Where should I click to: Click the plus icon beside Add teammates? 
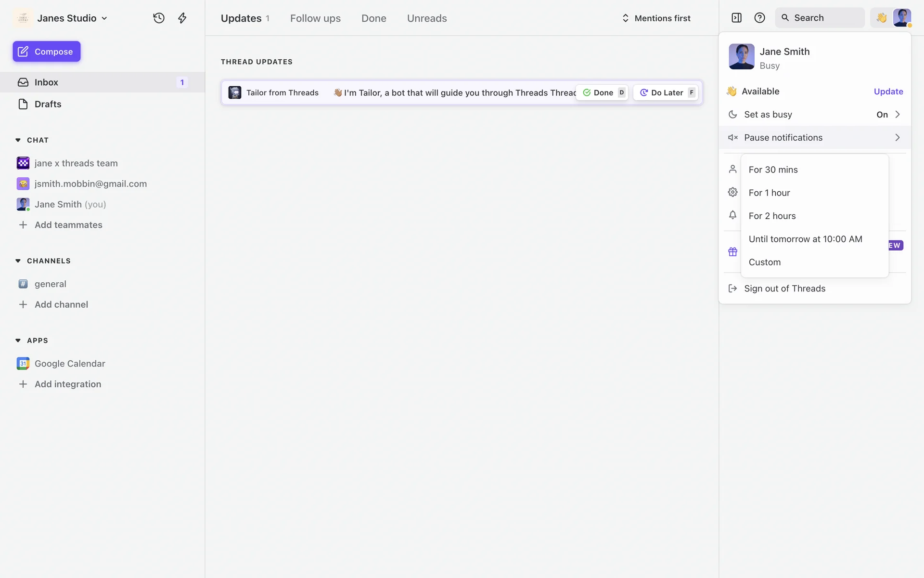click(x=23, y=225)
